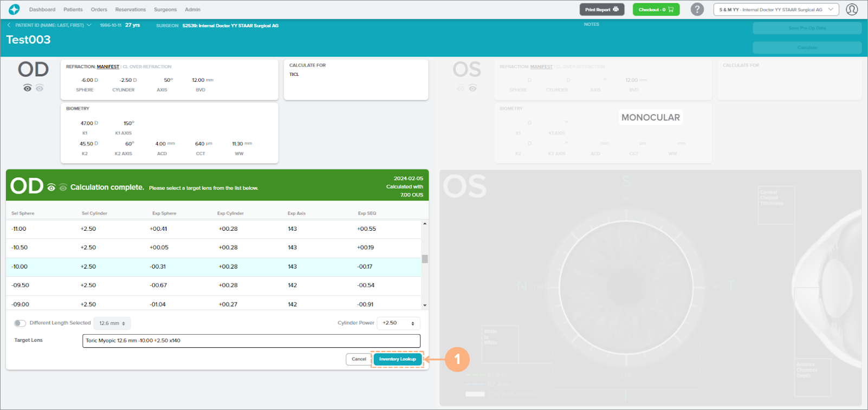Click the STAAR star logo icon
The image size is (868, 410).
pos(14,9)
